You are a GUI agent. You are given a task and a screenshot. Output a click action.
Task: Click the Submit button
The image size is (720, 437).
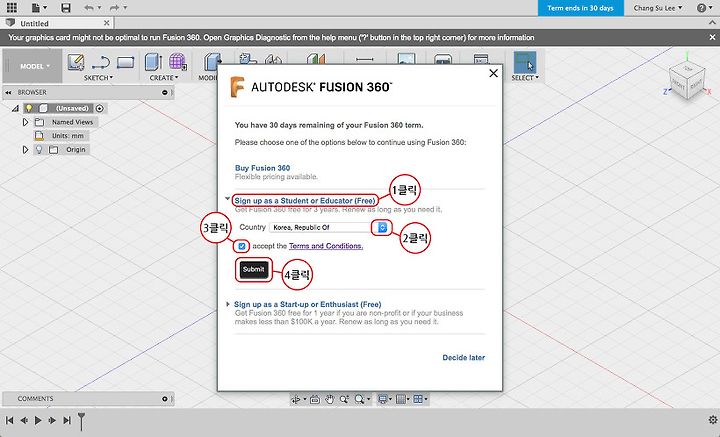tap(253, 269)
